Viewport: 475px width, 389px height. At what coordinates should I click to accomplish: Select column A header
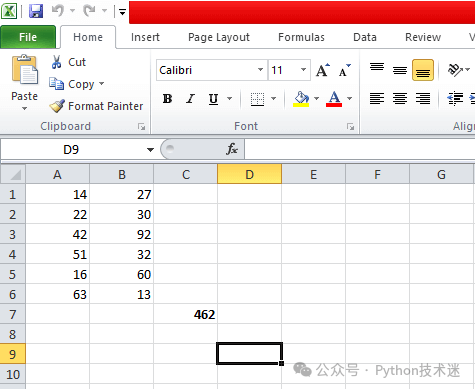coord(58,174)
